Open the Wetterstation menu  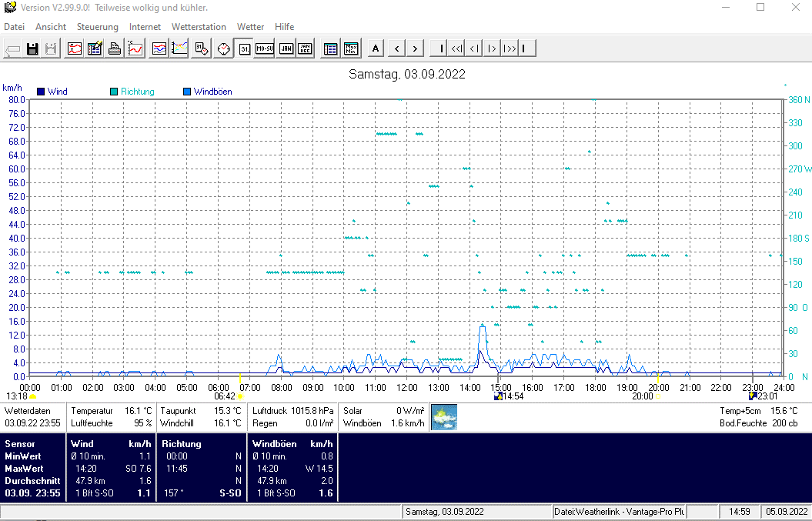pos(199,27)
